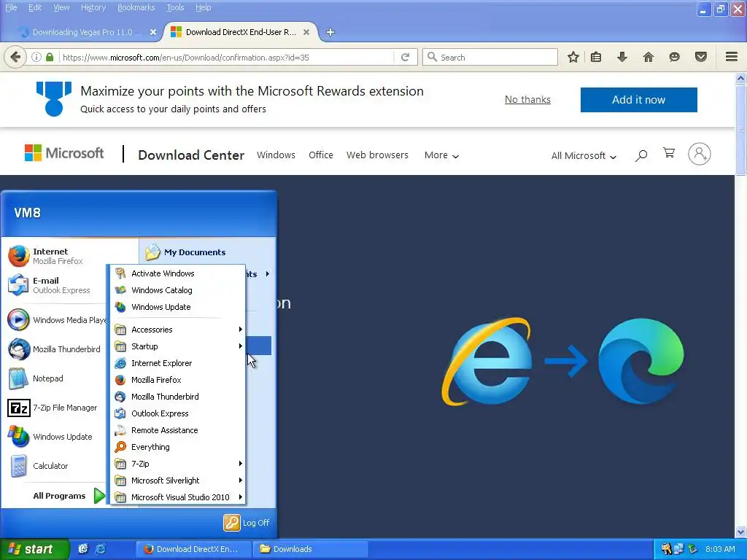Open the Help menu

[x=203, y=7]
